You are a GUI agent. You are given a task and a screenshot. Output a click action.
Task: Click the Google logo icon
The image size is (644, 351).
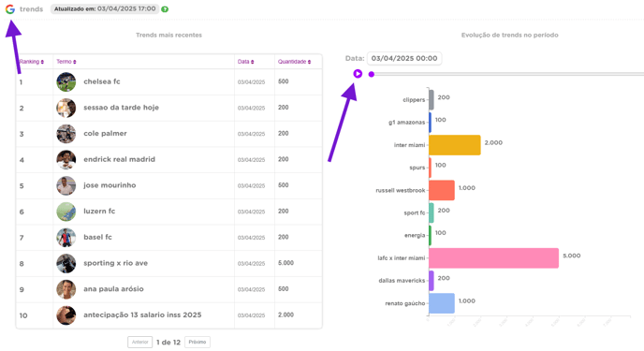tap(10, 9)
